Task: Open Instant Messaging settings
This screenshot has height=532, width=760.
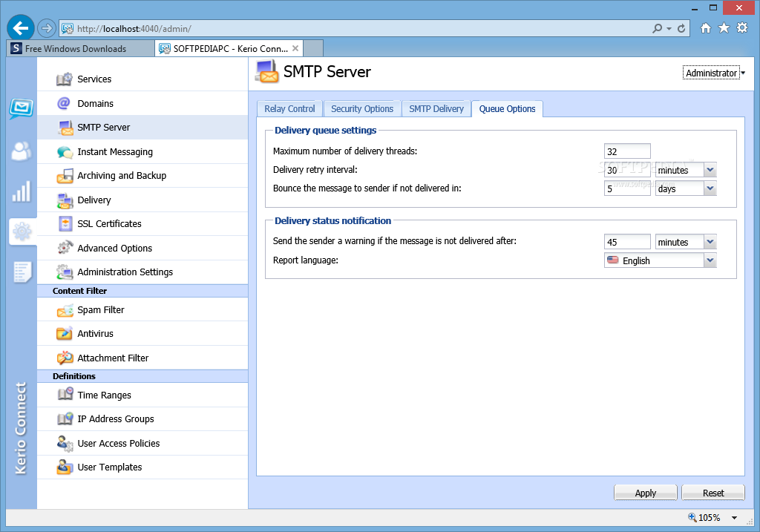Action: pyautogui.click(x=142, y=151)
